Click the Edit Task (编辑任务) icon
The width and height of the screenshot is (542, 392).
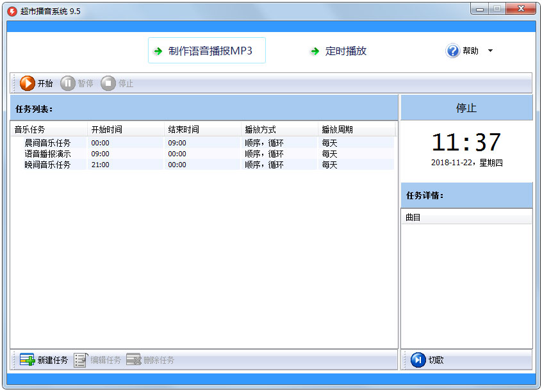click(81, 360)
